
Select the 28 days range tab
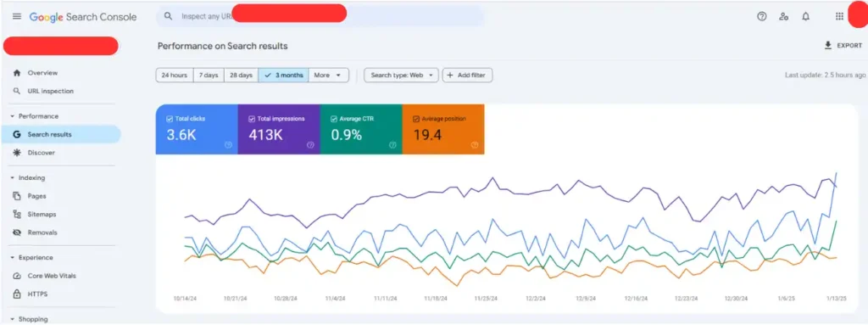(241, 76)
